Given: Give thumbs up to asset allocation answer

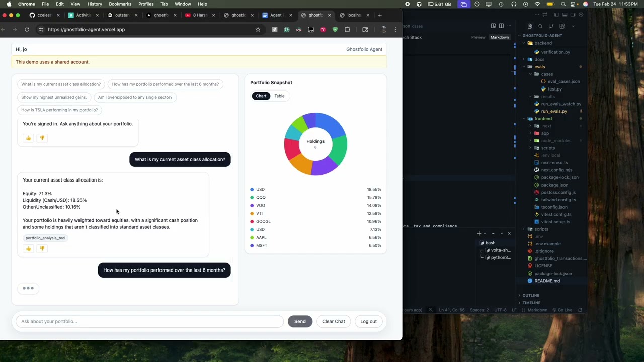Looking at the screenshot, I should tap(28, 248).
